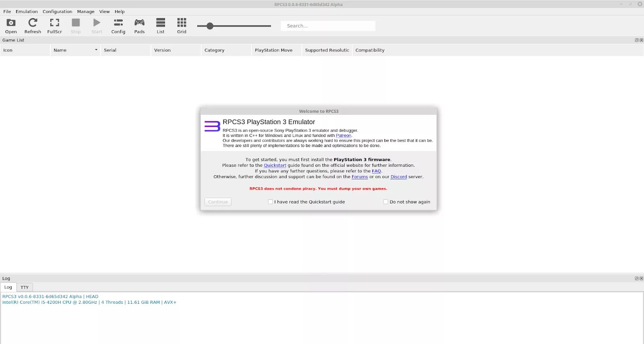Float the Game List panel
This screenshot has height=344, width=644.
[x=637, y=40]
